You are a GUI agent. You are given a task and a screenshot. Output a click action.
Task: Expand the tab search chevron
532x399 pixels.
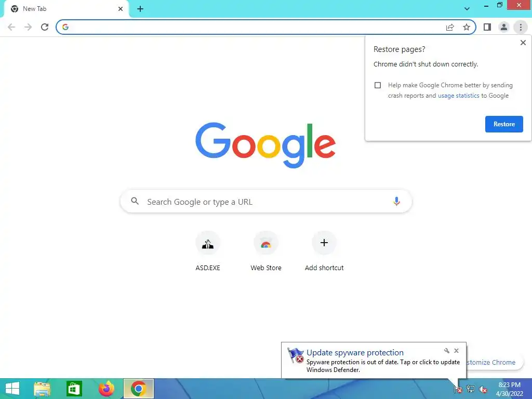click(x=467, y=9)
